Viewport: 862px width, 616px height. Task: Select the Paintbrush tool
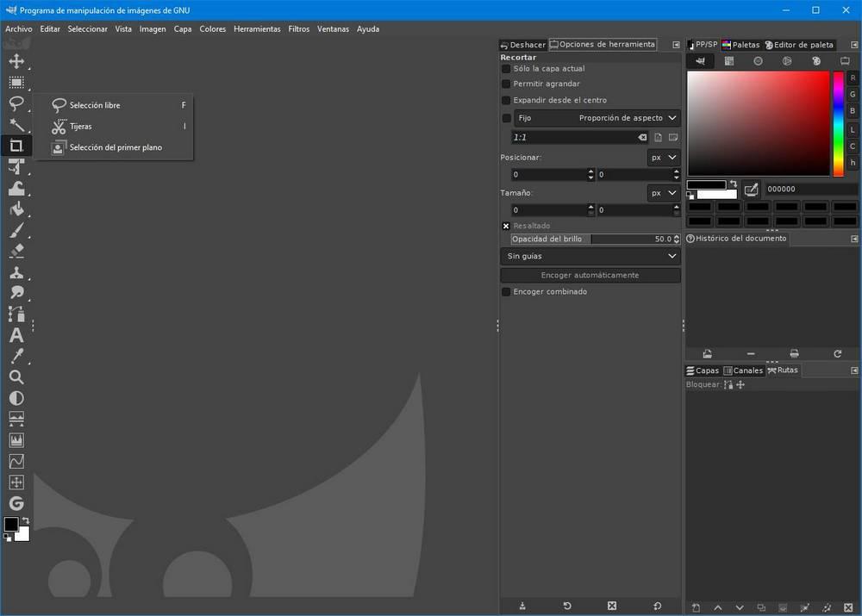16,230
